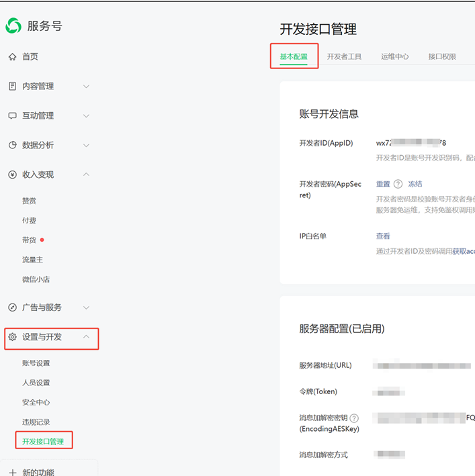Click the chat bubble icon beside 互动管理
Viewport: 475px width, 476px height.
(13, 115)
